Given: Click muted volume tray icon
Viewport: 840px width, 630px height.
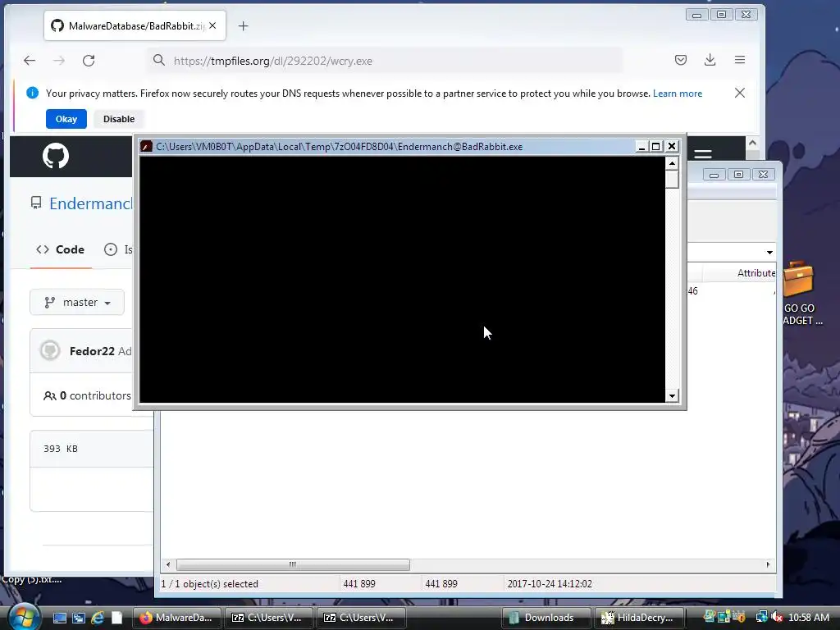Looking at the screenshot, I should 776,618.
